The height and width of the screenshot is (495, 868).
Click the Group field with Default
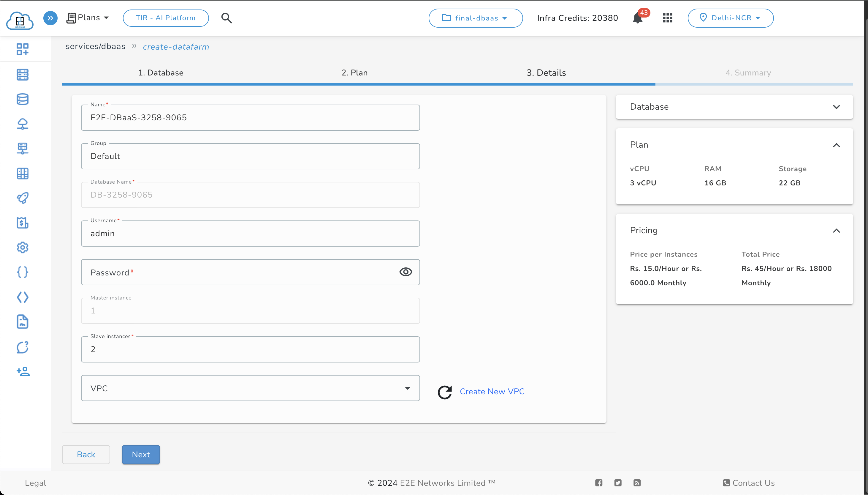click(x=250, y=156)
